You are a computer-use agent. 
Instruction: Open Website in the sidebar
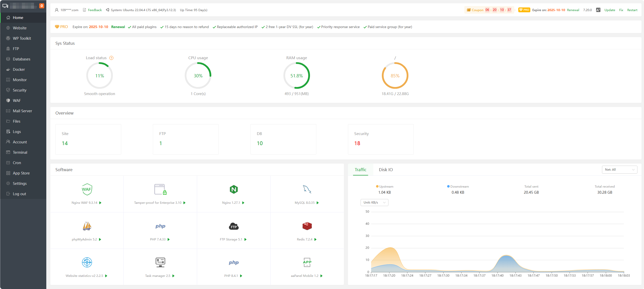[x=23, y=28]
